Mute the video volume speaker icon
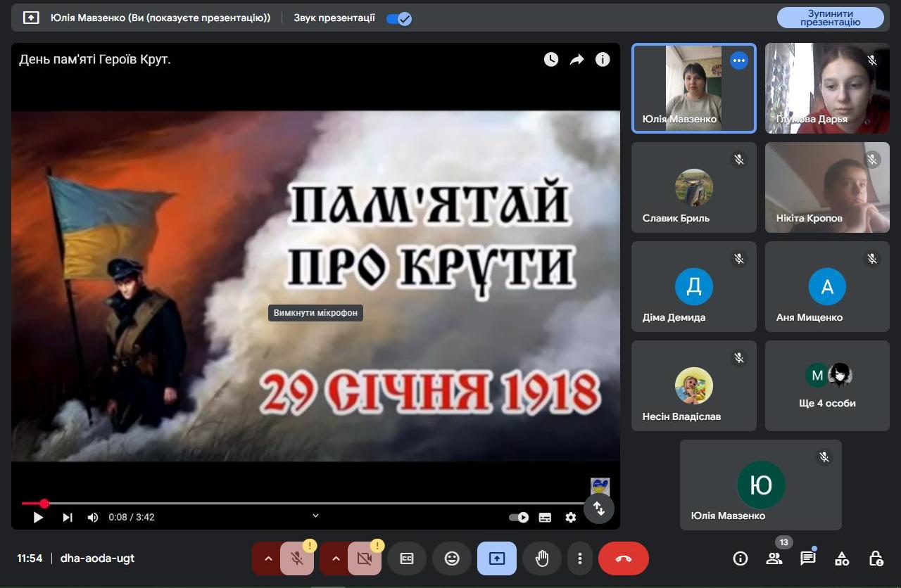901x588 pixels. [93, 518]
